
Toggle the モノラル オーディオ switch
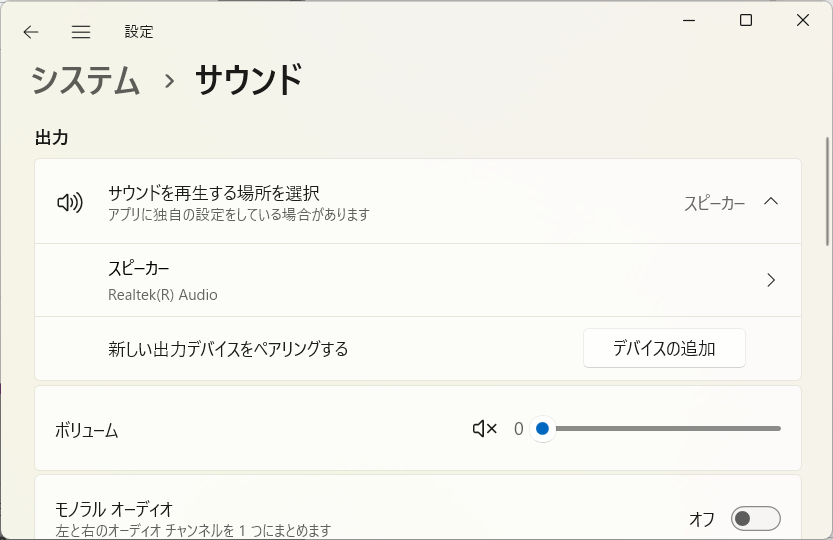tap(755, 518)
